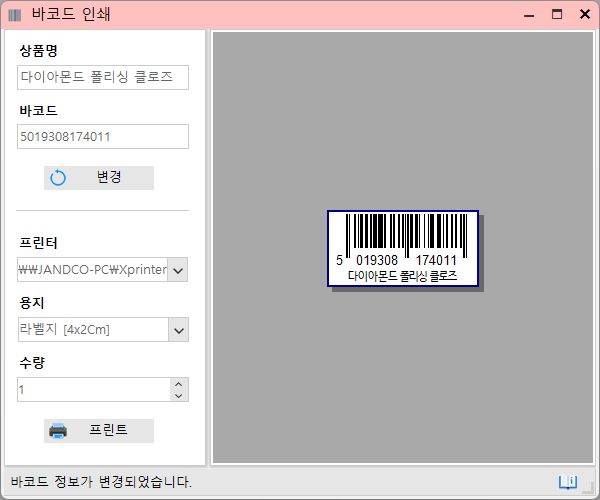
Task: Click the JANDCO-PC Xprinter combo box text
Action: (93, 270)
